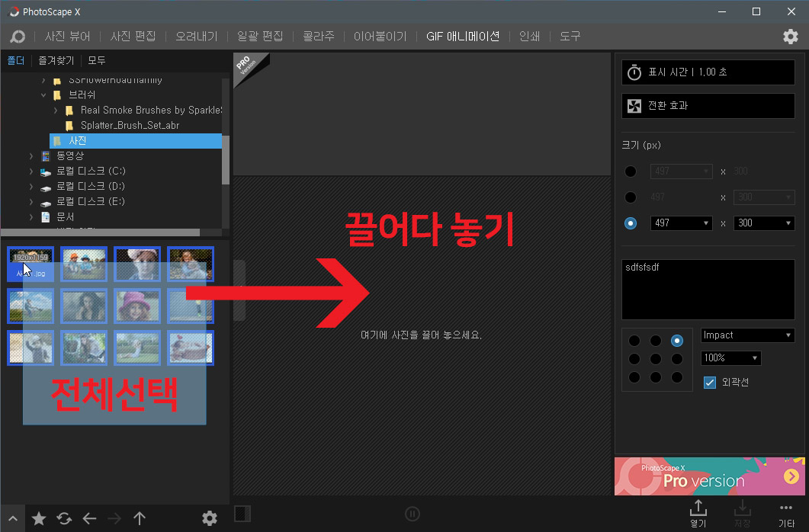Select the 브러쉬 folder
This screenshot has width=809, height=532.
pos(82,95)
